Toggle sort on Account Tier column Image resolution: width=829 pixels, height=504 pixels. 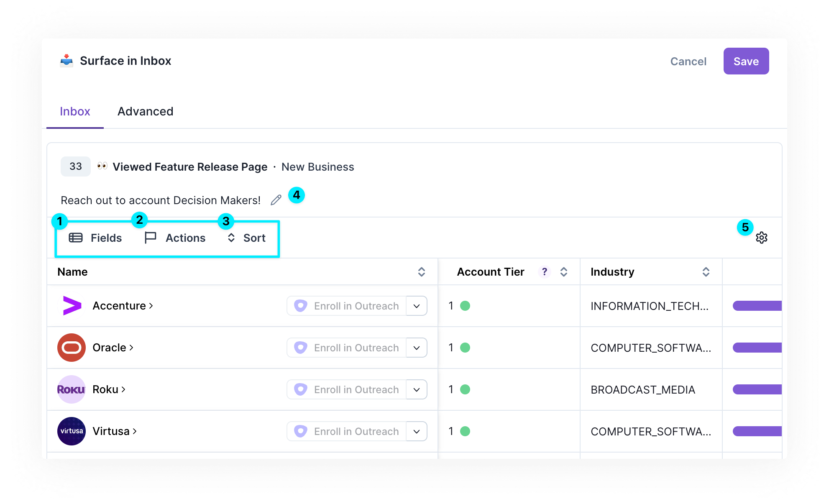(x=563, y=272)
